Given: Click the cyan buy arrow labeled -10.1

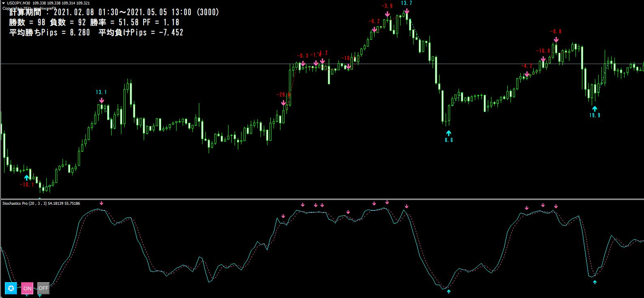Looking at the screenshot, I should pos(27,178).
